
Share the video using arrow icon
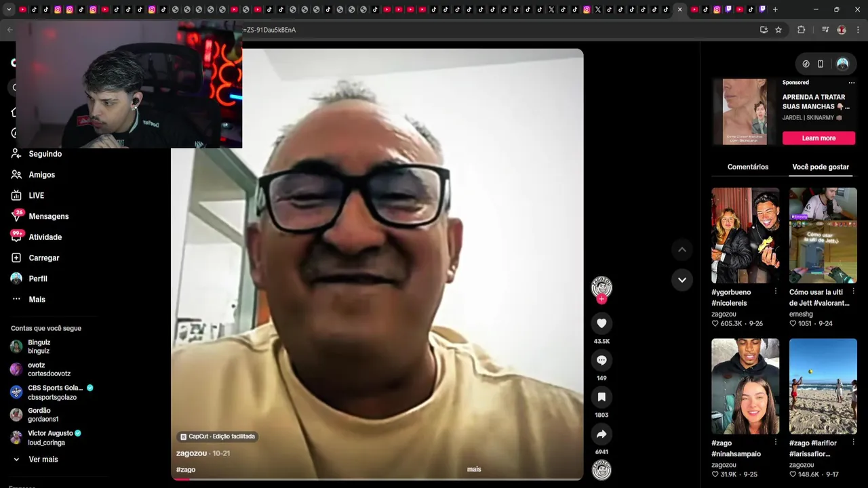point(601,434)
